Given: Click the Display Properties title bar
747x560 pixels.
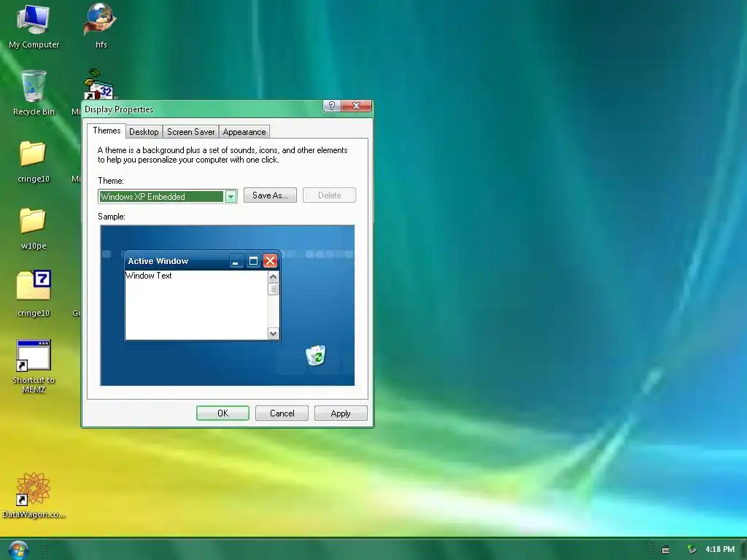Looking at the screenshot, I should [203, 109].
